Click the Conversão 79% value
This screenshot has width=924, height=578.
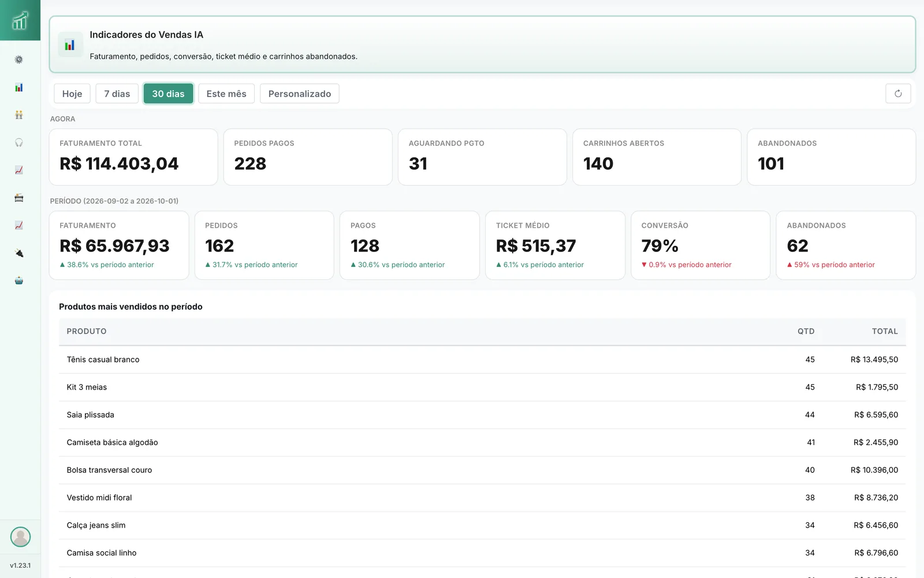pos(660,246)
